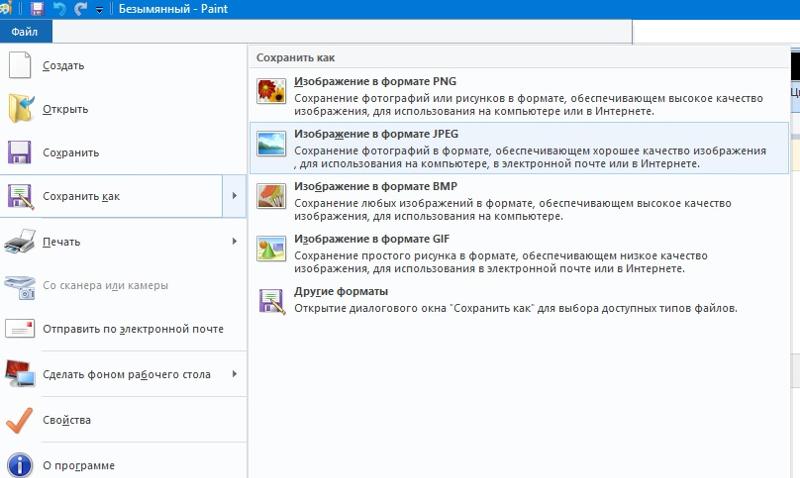Choose Открыть from the file menu
This screenshot has width=800, height=478.
coord(123,109)
